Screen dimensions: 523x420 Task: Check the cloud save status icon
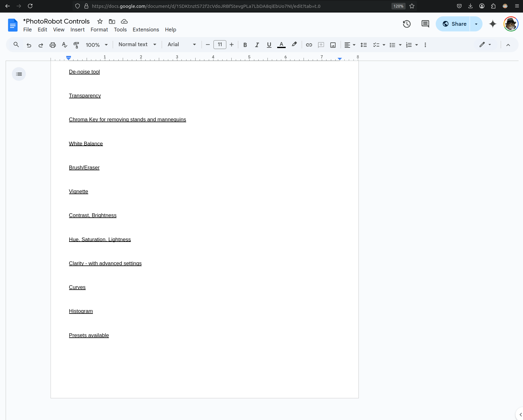coord(124,21)
